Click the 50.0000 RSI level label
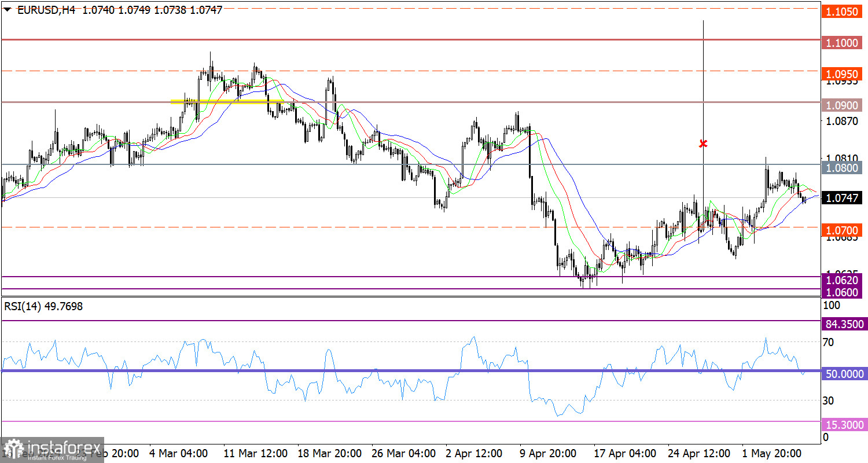The width and height of the screenshot is (868, 463). point(844,374)
